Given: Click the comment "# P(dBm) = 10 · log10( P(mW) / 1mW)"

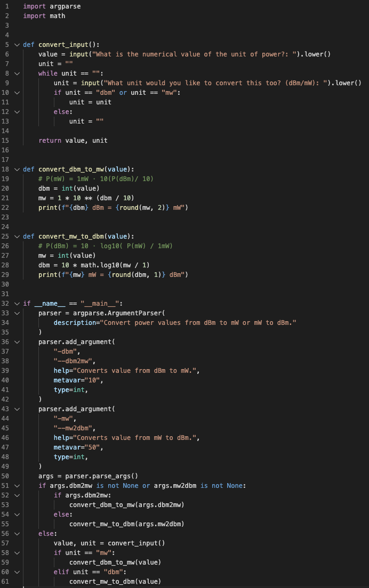Looking at the screenshot, I should click(x=106, y=246).
